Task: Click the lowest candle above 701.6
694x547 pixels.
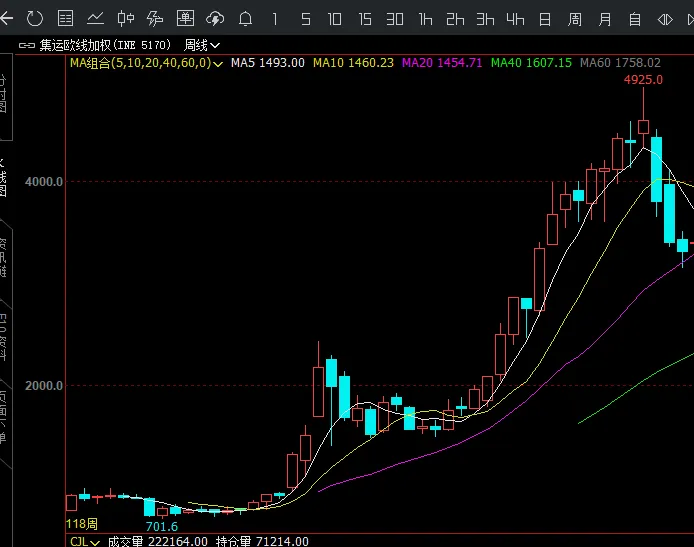Action: click(x=162, y=512)
